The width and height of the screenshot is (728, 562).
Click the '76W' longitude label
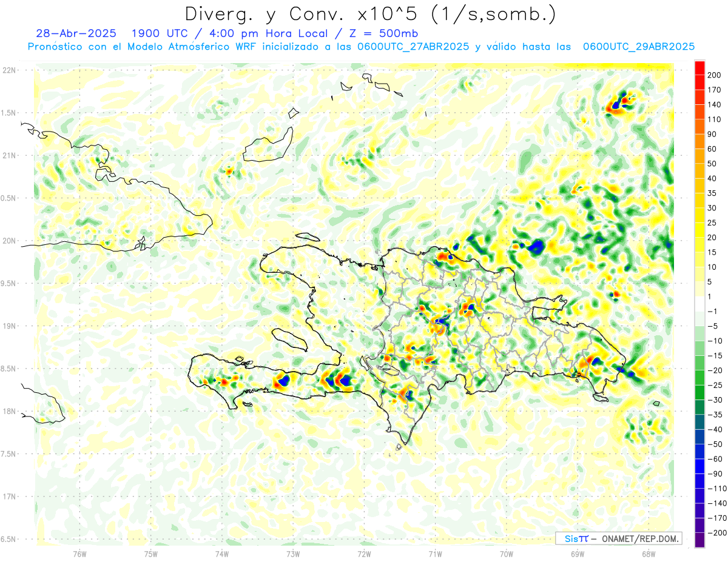(79, 554)
